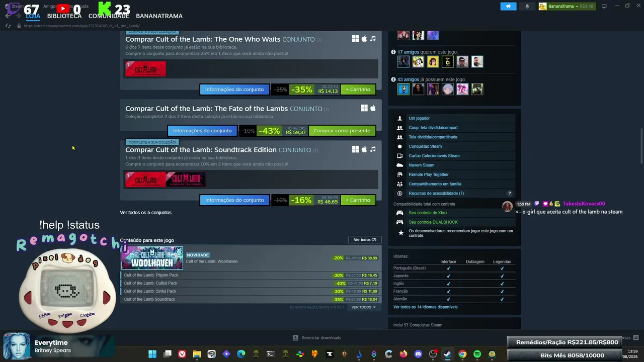
Task: Switch to the BIBLIOTECA tab
Action: click(x=64, y=16)
